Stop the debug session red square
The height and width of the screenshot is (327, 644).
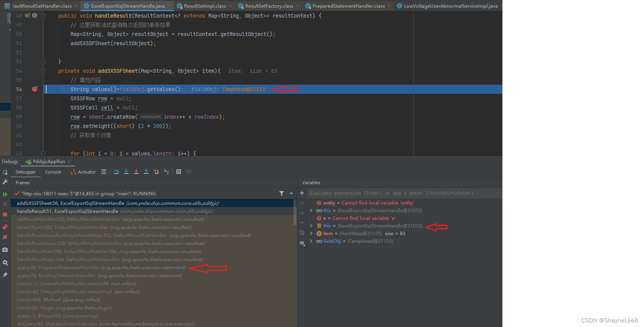(x=5, y=214)
